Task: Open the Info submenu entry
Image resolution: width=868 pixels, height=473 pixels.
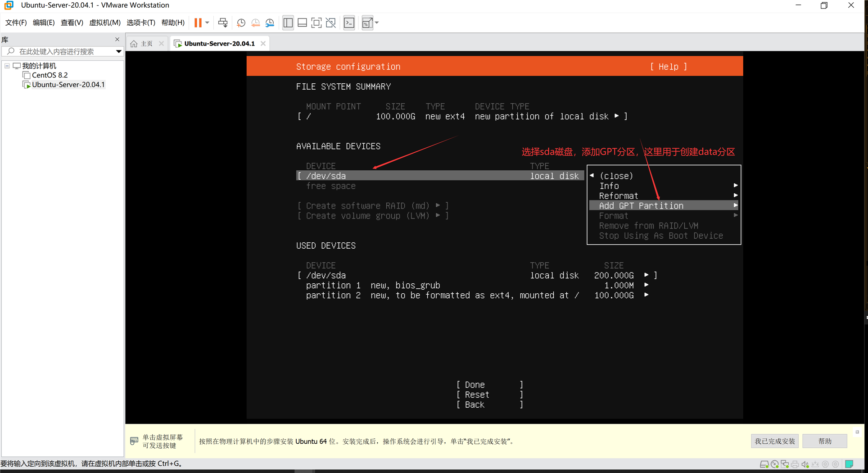Action: coord(664,186)
